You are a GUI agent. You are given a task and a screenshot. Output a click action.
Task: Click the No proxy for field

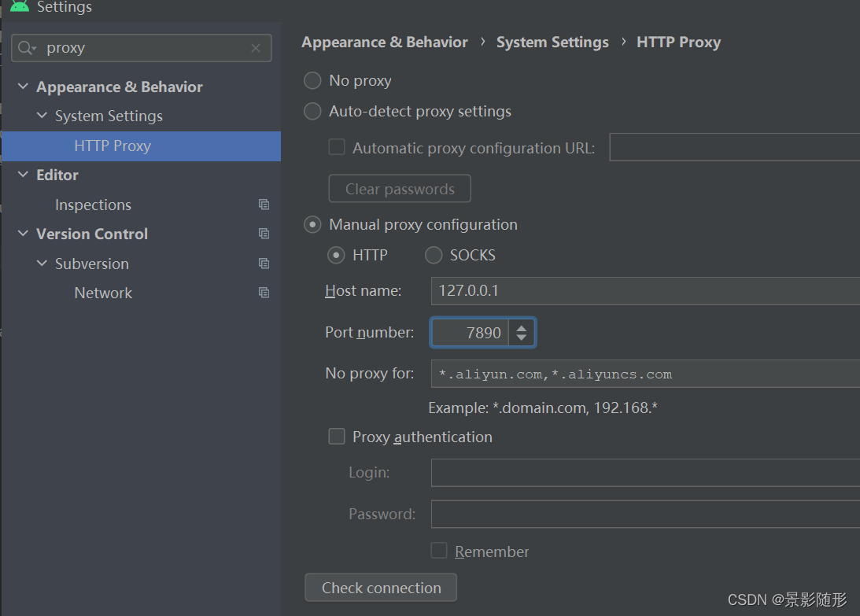point(645,374)
